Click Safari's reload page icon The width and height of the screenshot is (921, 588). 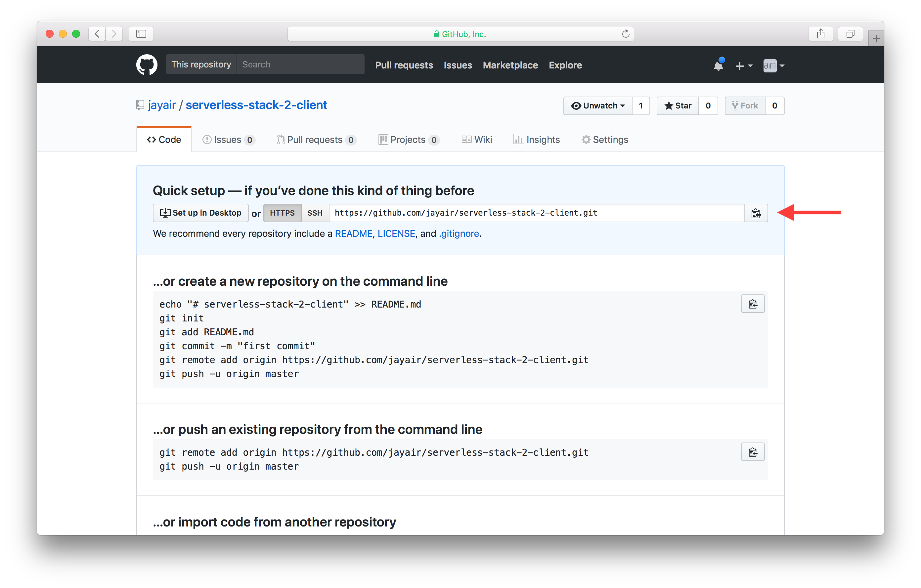click(625, 34)
